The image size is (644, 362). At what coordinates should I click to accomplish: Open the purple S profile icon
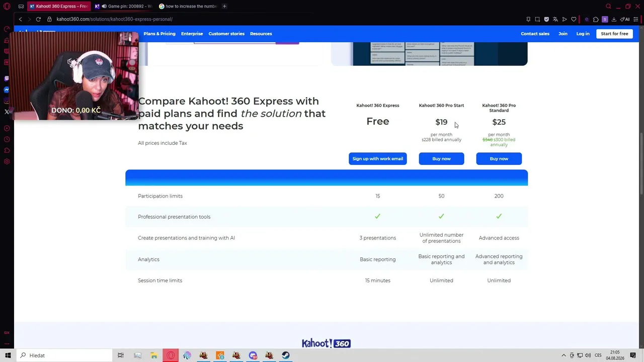click(x=605, y=19)
